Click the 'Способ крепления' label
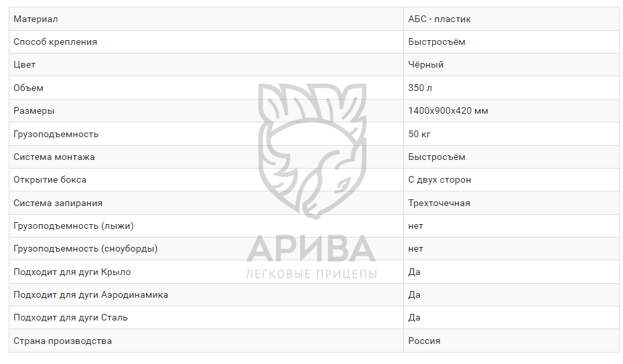The image size is (623, 364). click(x=55, y=41)
